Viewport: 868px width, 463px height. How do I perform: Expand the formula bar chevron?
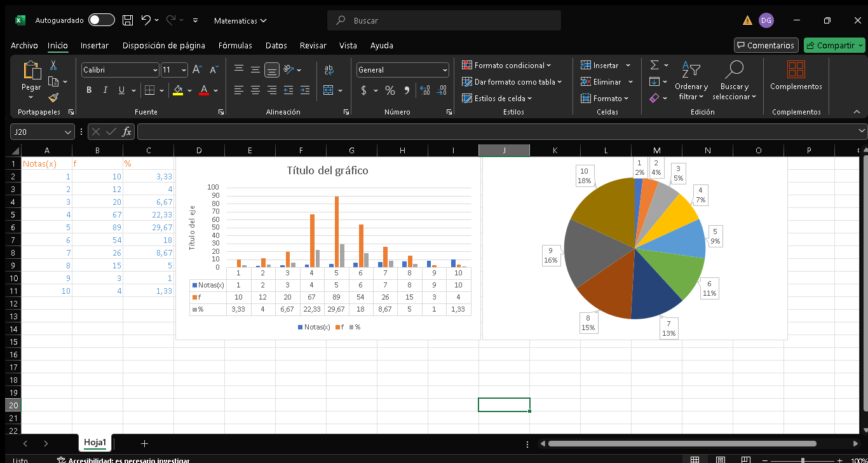[x=862, y=131]
